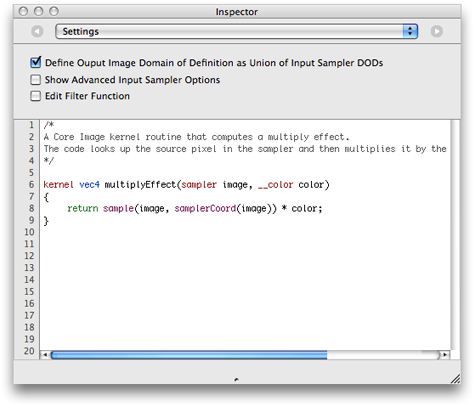The image size is (475, 406).
Task: Zoom the Inspector window
Action: (x=54, y=11)
